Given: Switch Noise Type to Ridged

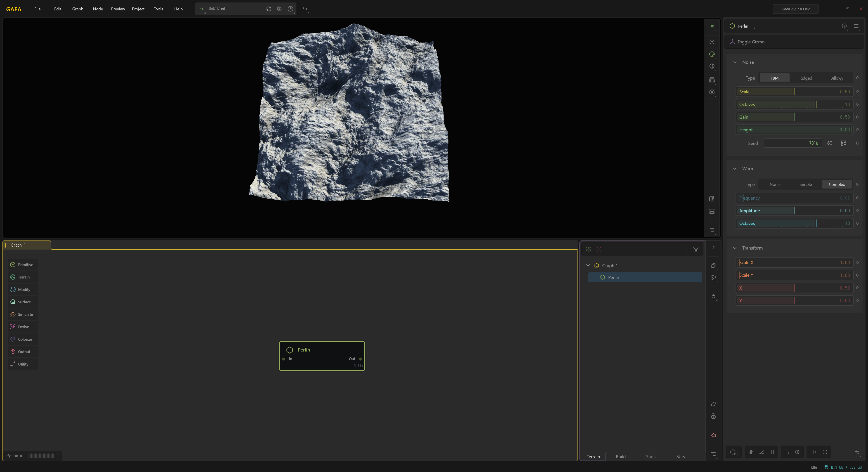Looking at the screenshot, I should [x=805, y=78].
